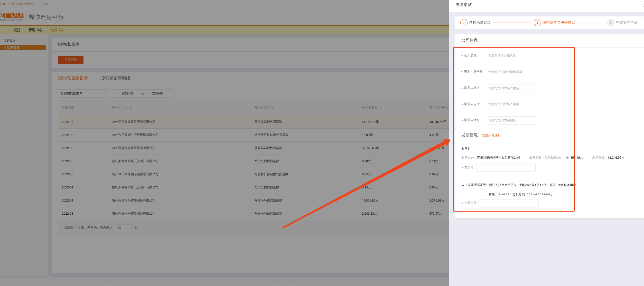Click the 填写发票与快递信息 step label
Viewport: 644px width, 286px height.
[558, 23]
